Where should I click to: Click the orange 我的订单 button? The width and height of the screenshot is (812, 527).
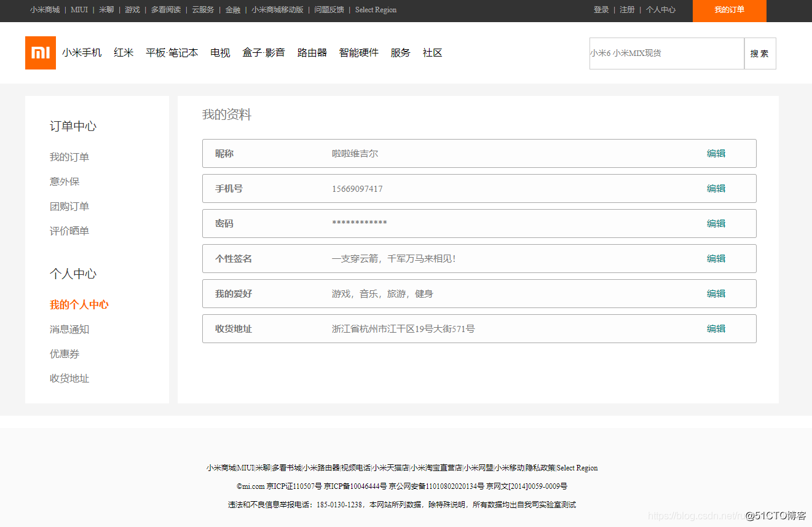730,10
